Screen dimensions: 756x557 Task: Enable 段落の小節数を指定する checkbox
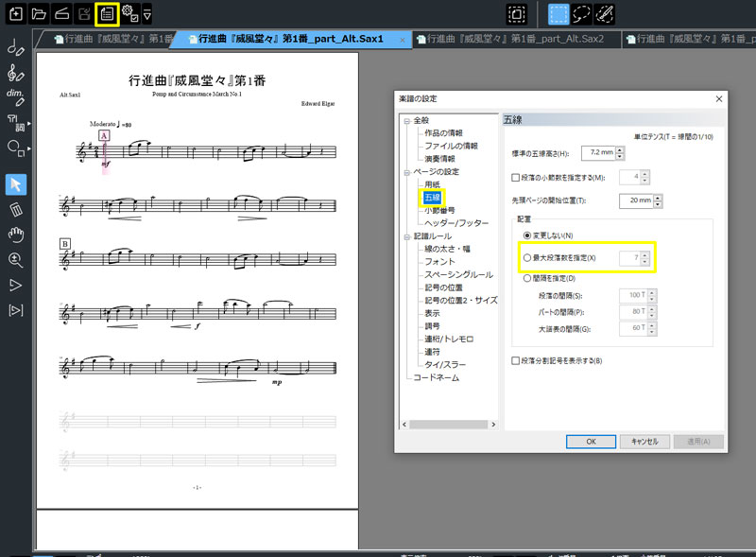[515, 178]
